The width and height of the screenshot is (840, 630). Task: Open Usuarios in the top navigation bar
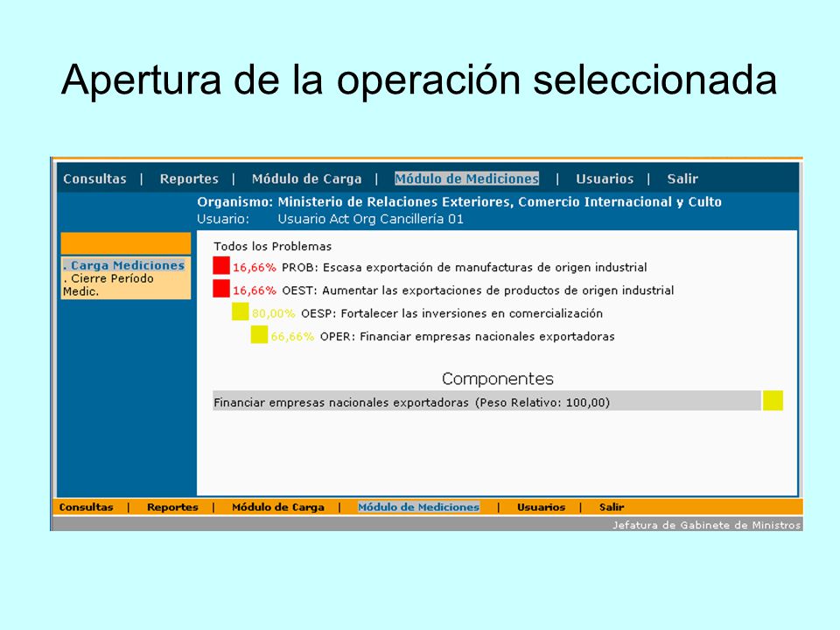pos(605,178)
